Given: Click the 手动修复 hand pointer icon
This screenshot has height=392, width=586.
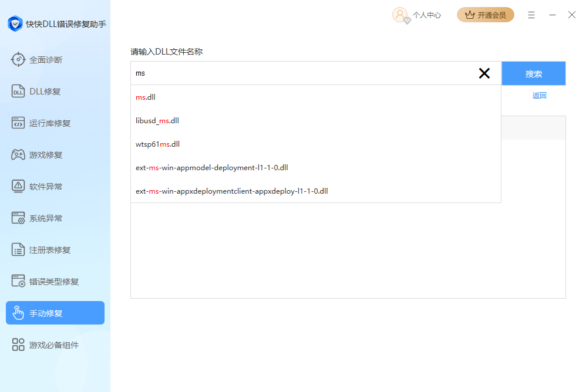Looking at the screenshot, I should coord(18,313).
